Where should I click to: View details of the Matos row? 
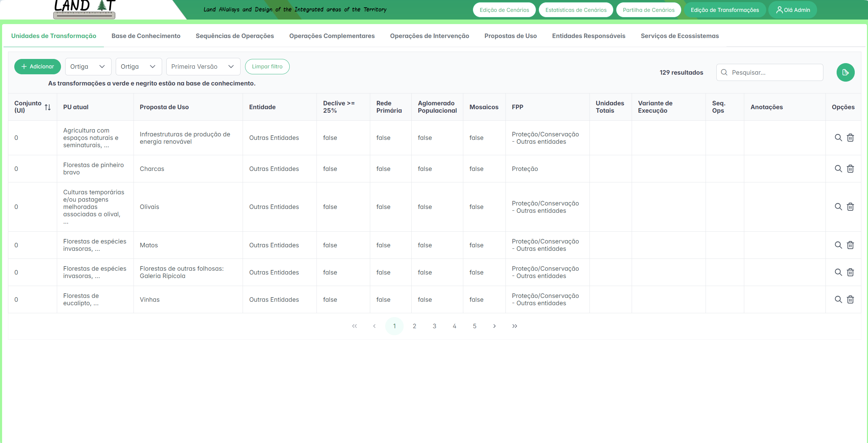(x=838, y=245)
